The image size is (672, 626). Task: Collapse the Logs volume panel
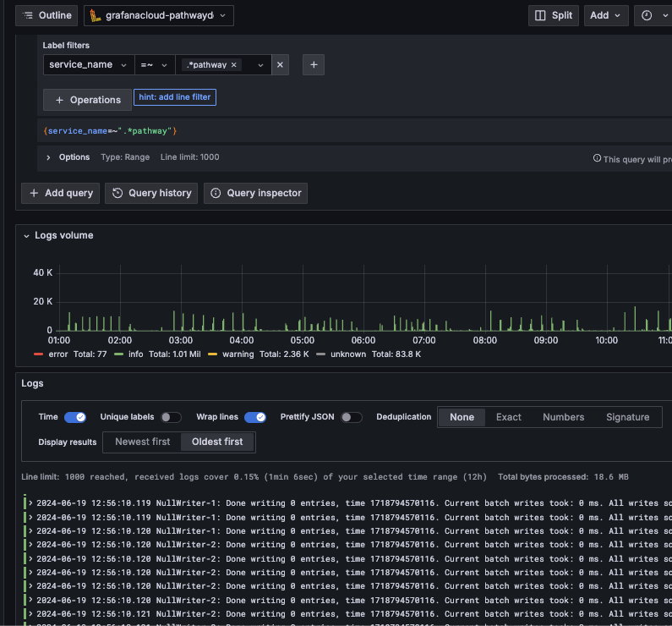(26, 236)
